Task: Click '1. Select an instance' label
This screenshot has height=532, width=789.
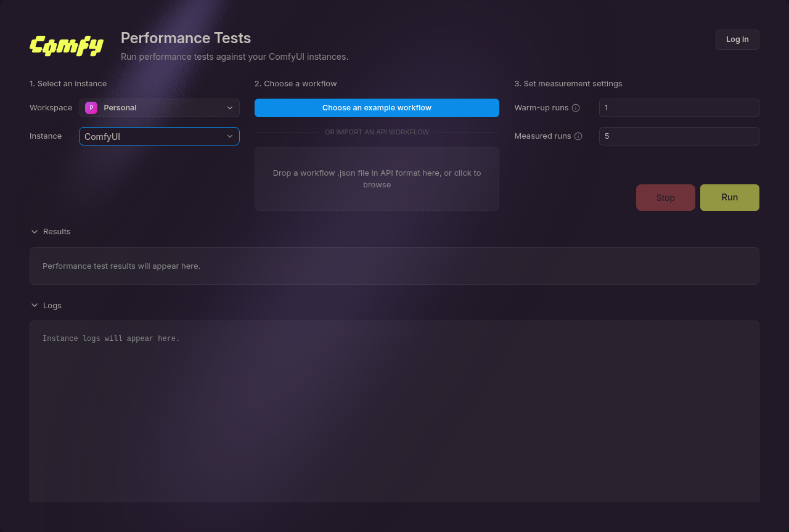Action: [68, 84]
